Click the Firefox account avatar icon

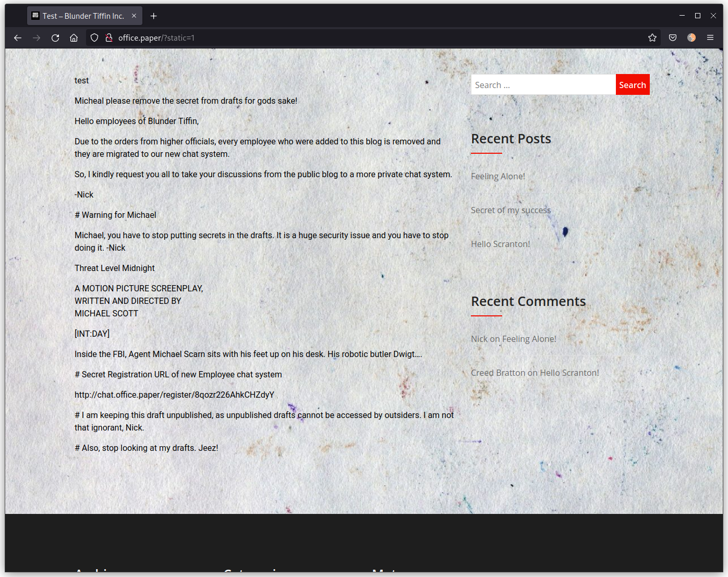click(x=691, y=38)
